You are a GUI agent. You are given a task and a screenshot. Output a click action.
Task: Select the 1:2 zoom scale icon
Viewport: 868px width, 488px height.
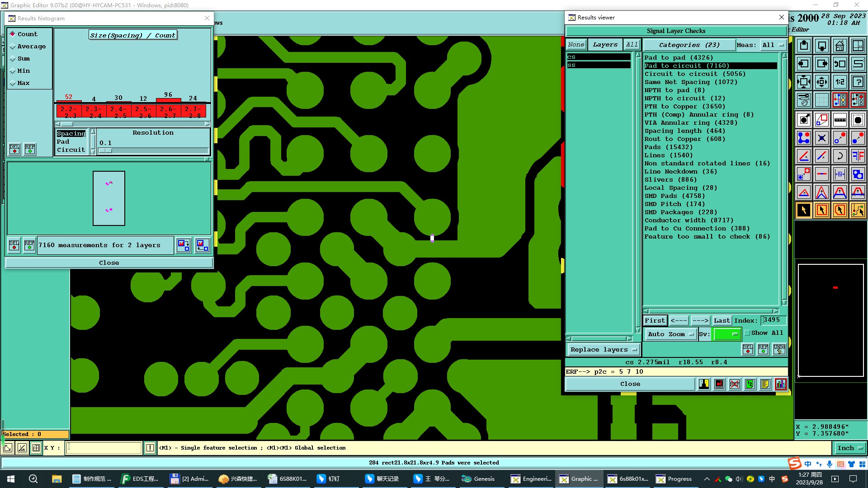(840, 82)
